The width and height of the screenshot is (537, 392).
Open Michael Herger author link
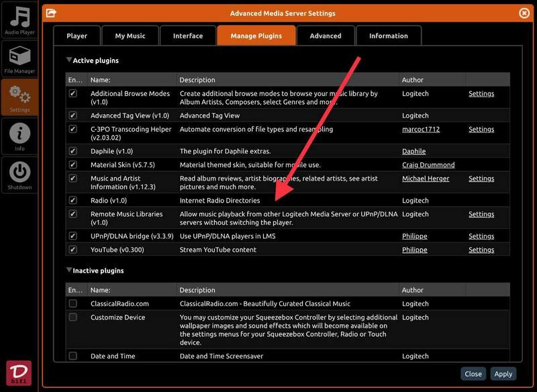426,179
